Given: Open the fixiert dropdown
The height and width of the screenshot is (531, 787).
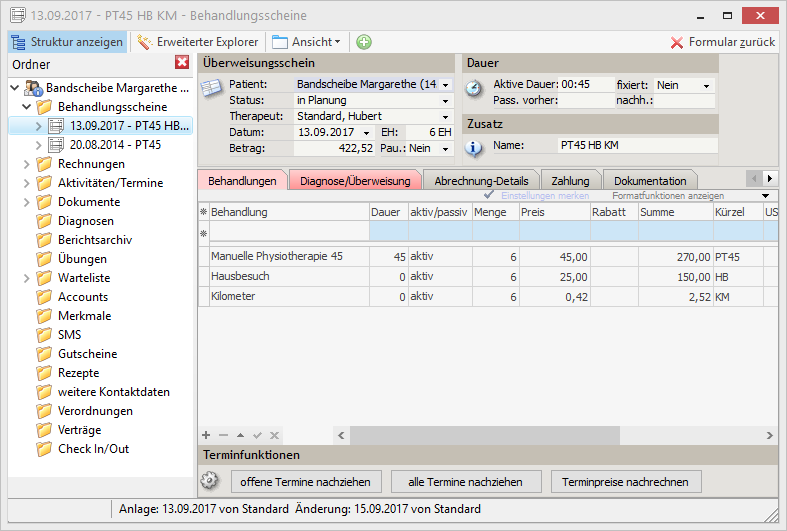Looking at the screenshot, I should point(708,85).
